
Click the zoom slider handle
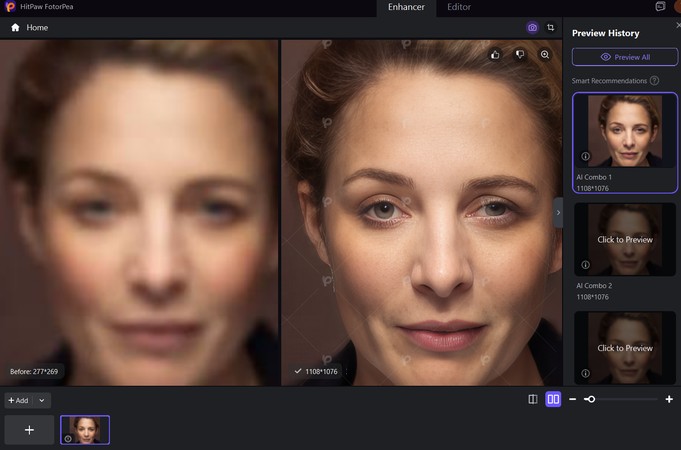click(x=590, y=399)
